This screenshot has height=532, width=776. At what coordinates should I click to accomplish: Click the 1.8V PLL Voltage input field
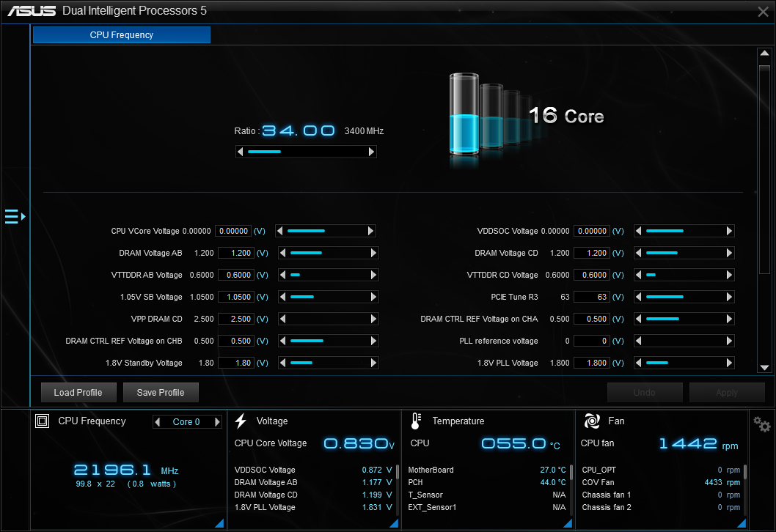(x=592, y=363)
